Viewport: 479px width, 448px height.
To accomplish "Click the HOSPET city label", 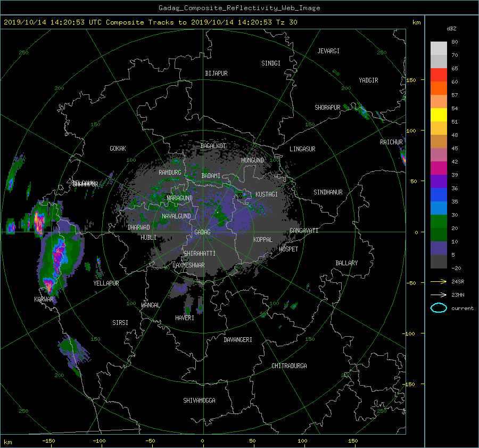I will 288,249.
